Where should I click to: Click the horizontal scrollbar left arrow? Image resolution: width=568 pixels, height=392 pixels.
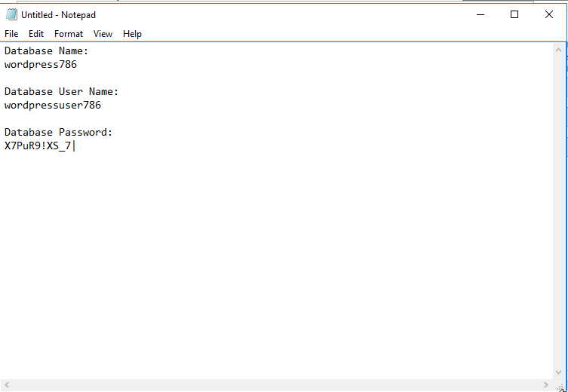pyautogui.click(x=7, y=384)
